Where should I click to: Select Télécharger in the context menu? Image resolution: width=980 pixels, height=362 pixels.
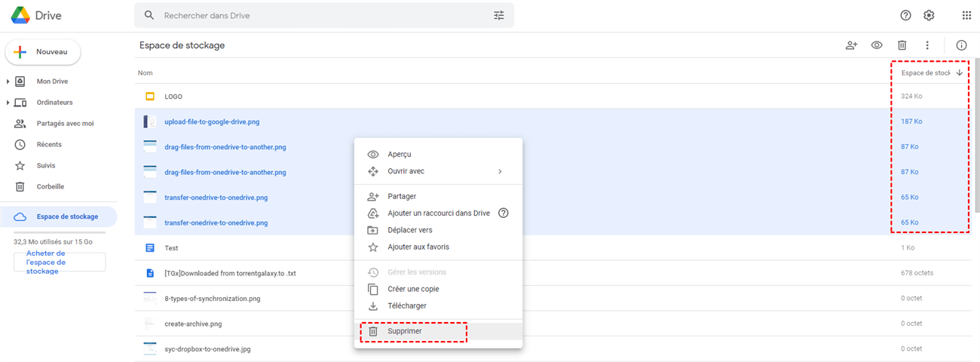click(x=407, y=305)
